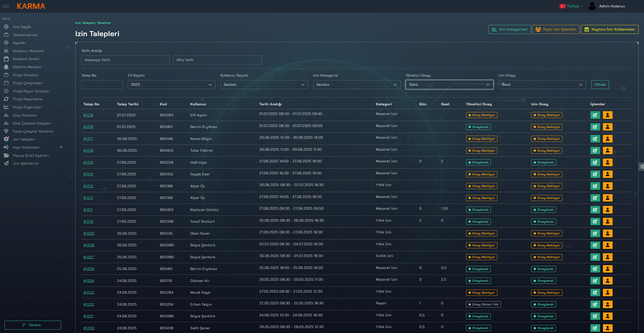Go to Proje Yönetimi in sidebar
Screen dimensions: 644x333
pyautogui.click(x=26, y=75)
